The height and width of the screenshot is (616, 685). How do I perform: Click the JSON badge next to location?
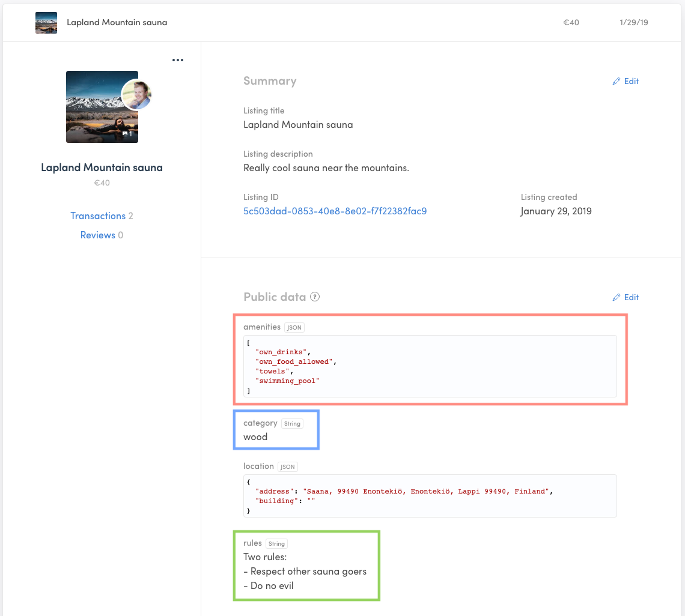coord(287,467)
